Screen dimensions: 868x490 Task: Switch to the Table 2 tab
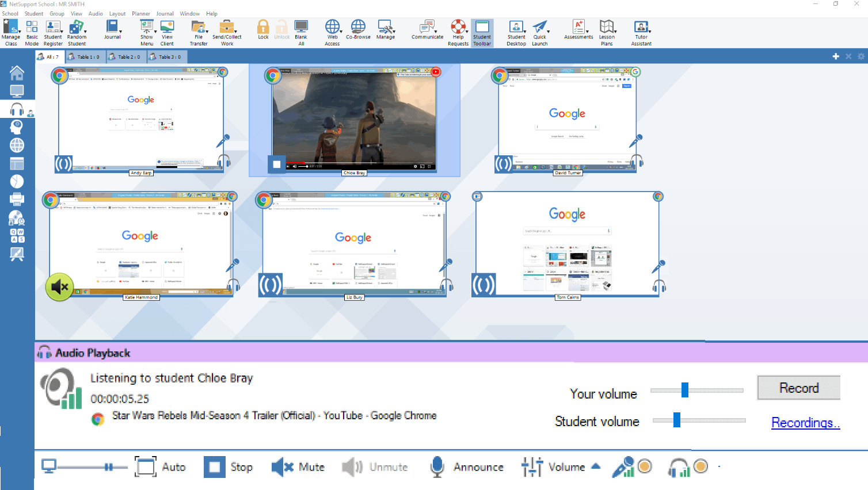pos(127,57)
